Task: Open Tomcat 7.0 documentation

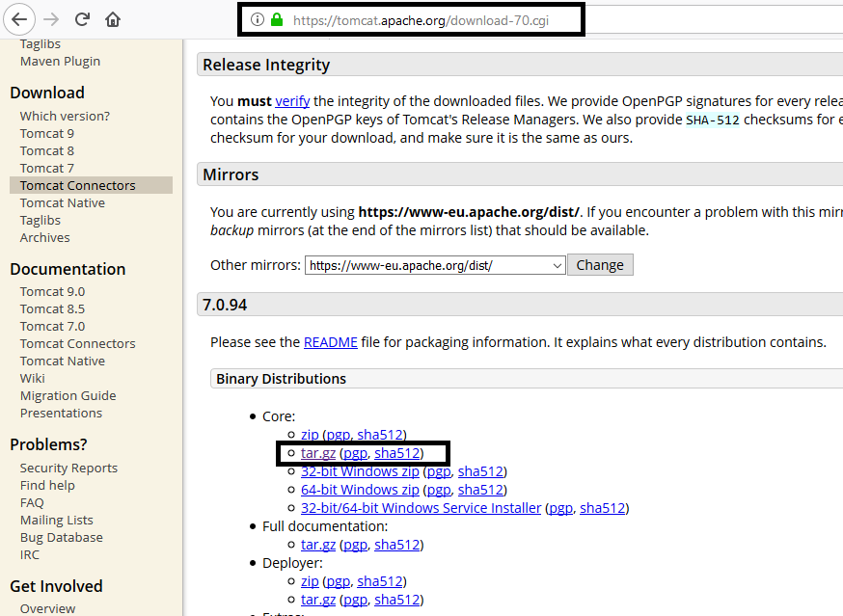Action: tap(53, 326)
